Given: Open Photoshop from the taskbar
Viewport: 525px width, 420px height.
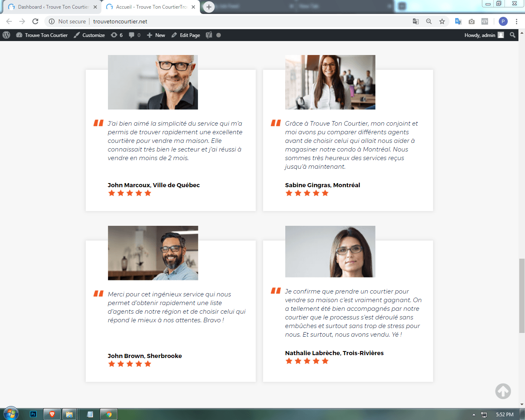Looking at the screenshot, I should 33,414.
